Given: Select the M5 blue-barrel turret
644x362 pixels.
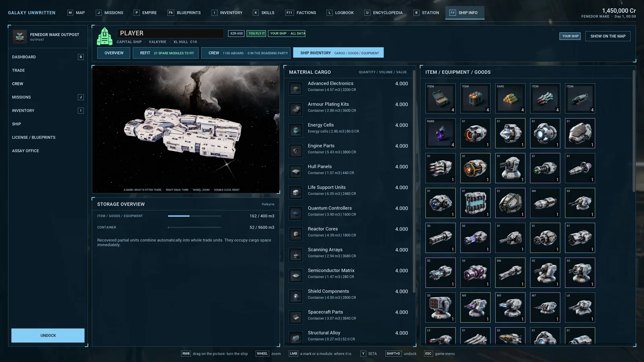Looking at the screenshot, I should [510, 308].
